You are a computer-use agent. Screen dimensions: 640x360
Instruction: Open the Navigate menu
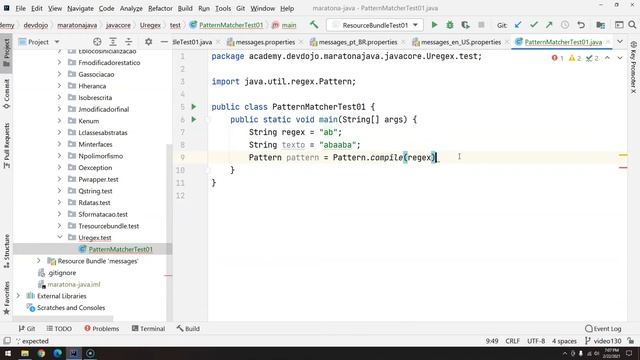[x=80, y=8]
